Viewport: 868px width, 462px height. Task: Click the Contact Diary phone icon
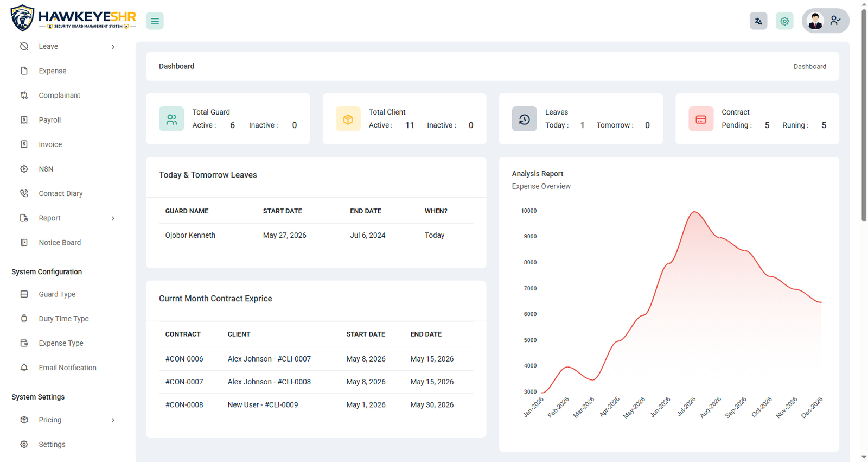click(x=24, y=193)
